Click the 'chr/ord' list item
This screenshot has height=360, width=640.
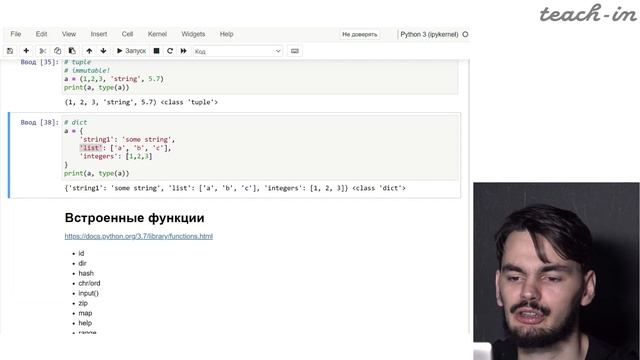point(89,283)
